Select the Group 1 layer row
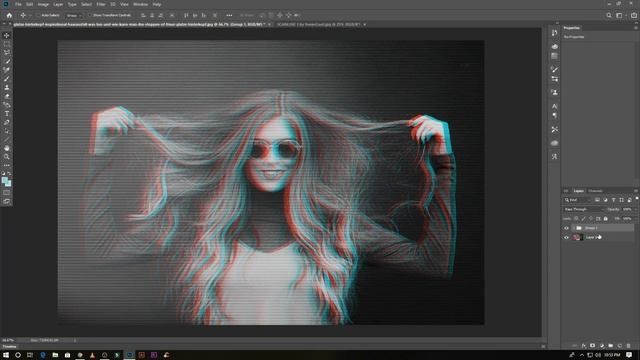 click(x=602, y=228)
